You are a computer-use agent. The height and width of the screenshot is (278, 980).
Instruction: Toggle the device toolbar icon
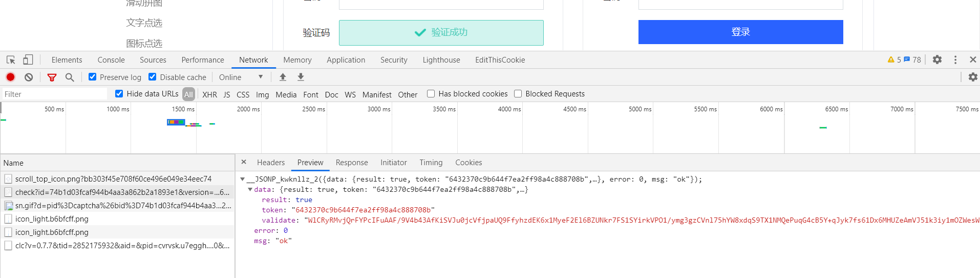pyautogui.click(x=28, y=60)
